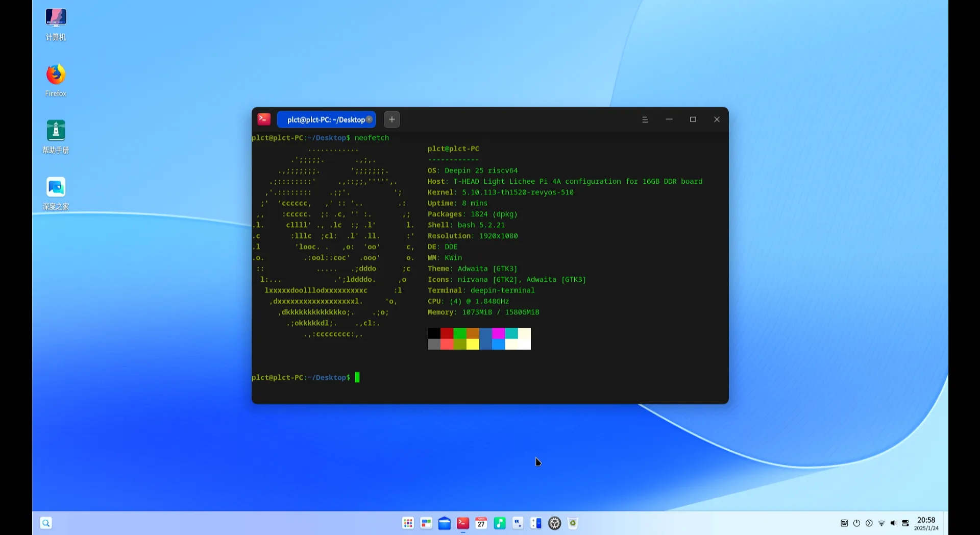Screen dimensions: 980x535
Task: Open the launcher app grid in dock
Action: click(x=408, y=523)
